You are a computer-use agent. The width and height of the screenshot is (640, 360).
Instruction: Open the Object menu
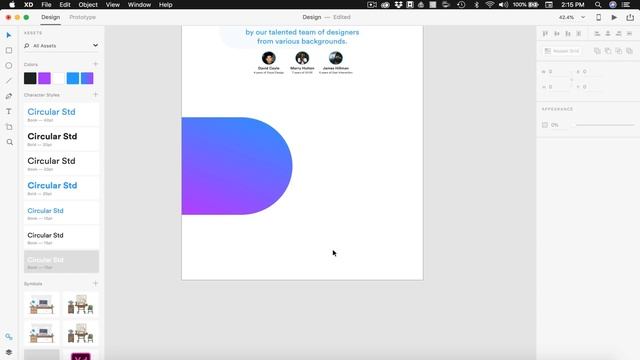click(88, 5)
